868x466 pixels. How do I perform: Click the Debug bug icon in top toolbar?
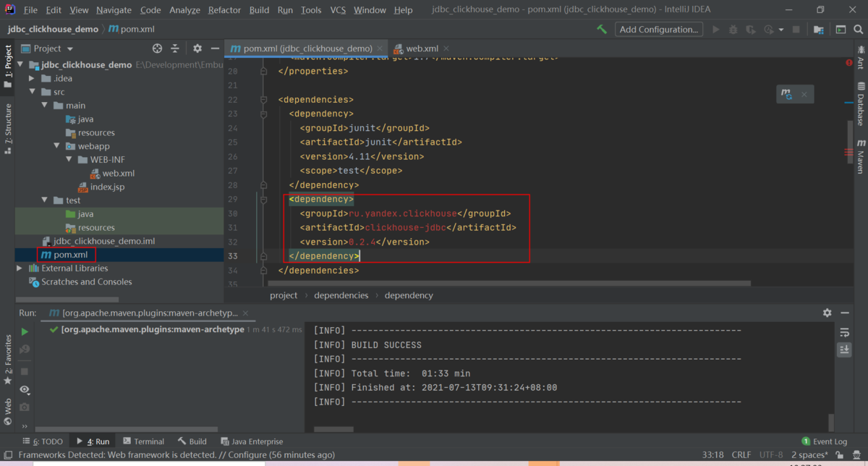coord(733,30)
